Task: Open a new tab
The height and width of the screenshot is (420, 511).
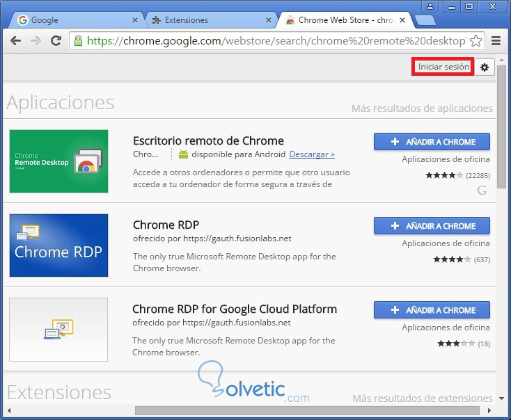Action: [425, 20]
